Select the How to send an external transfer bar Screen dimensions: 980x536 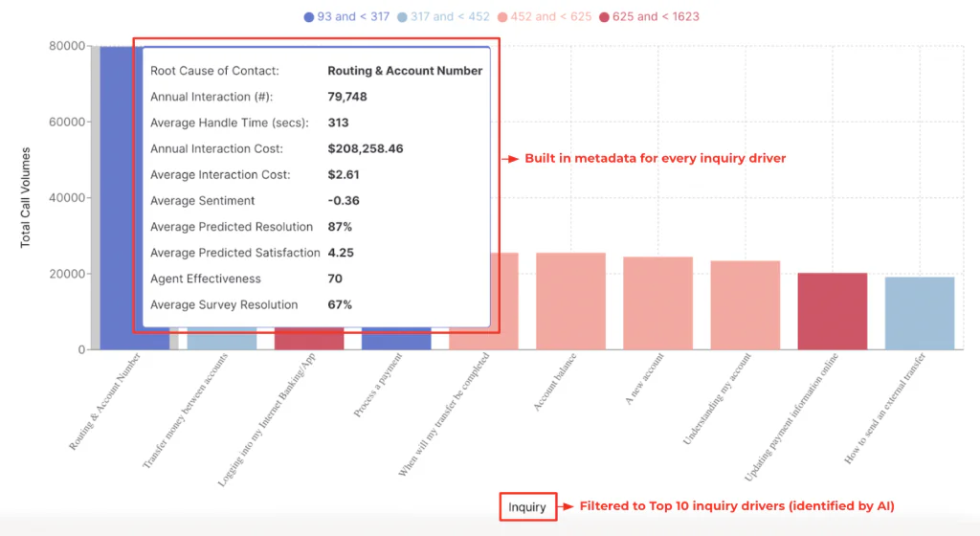click(920, 313)
